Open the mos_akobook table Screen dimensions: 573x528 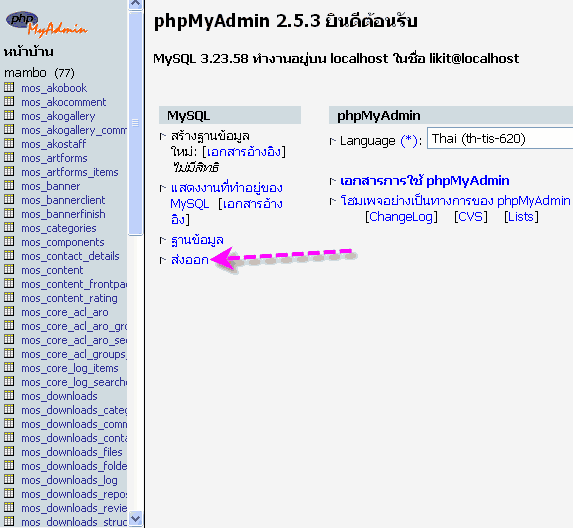coord(54,88)
